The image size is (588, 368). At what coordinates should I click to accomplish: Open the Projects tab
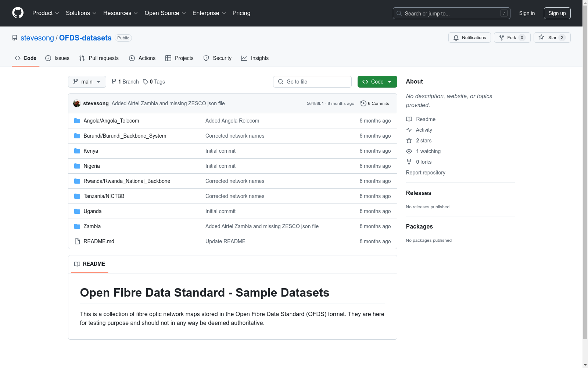179,58
